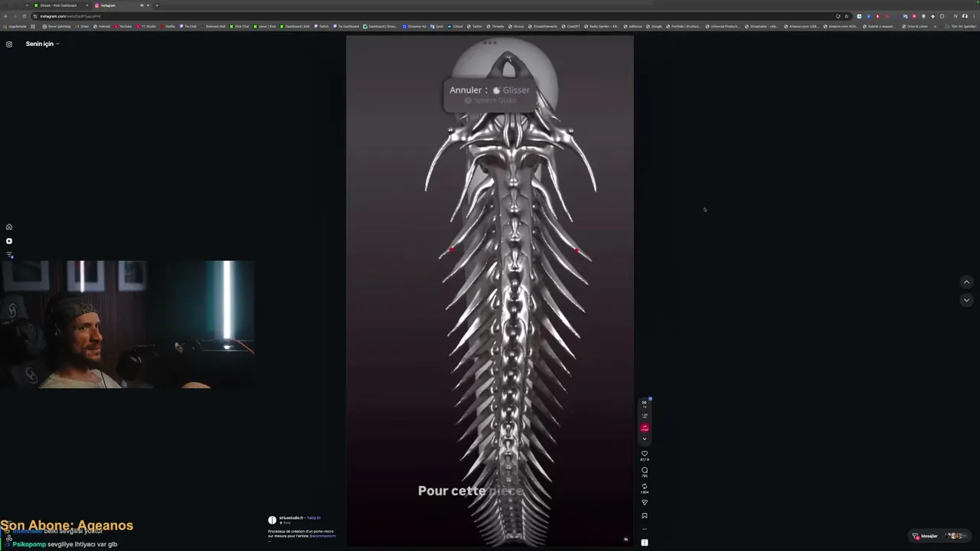This screenshot has width=980, height=551.
Task: Click the Takip Et follow link
Action: pos(314,518)
